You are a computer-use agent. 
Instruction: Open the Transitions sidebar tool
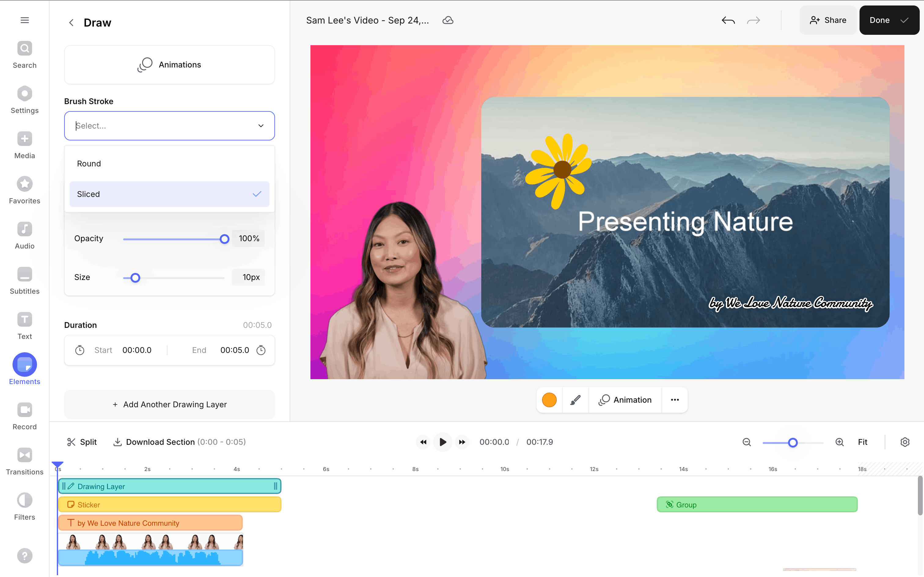coord(24,461)
